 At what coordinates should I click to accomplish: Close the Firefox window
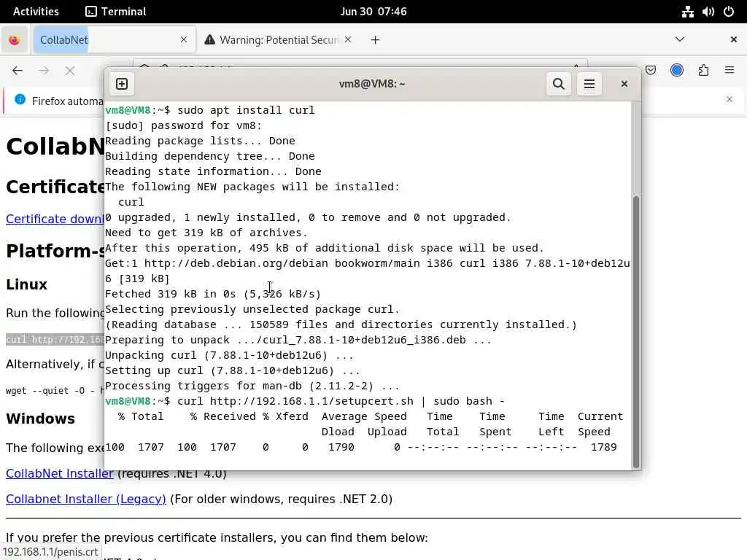coord(734,39)
